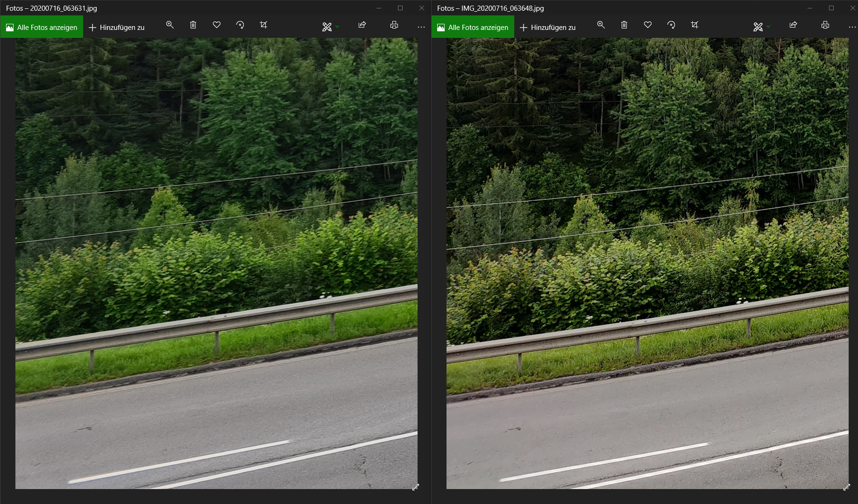Delete photo via trash icon in right window
The height and width of the screenshot is (504, 858).
pyautogui.click(x=624, y=25)
